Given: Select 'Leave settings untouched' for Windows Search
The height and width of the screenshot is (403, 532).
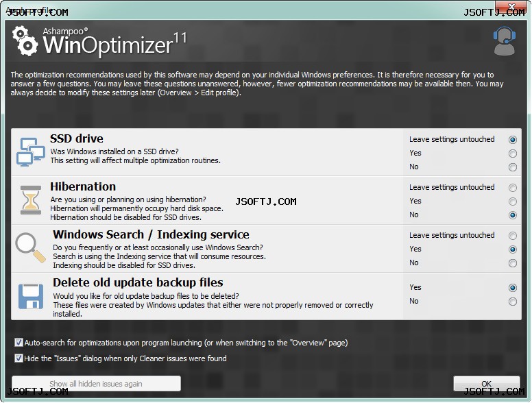Looking at the screenshot, I should (x=513, y=236).
